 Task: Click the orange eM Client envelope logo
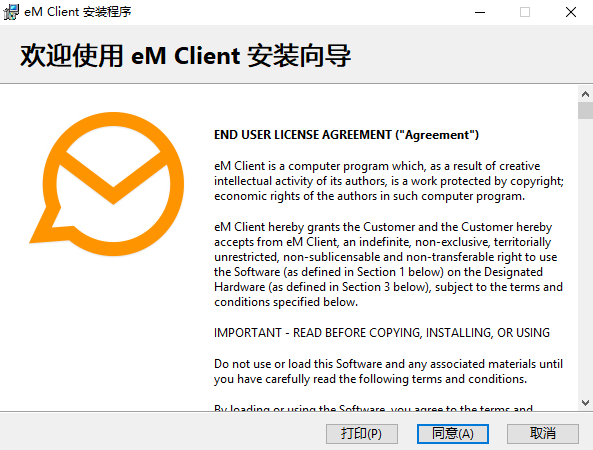point(107,184)
